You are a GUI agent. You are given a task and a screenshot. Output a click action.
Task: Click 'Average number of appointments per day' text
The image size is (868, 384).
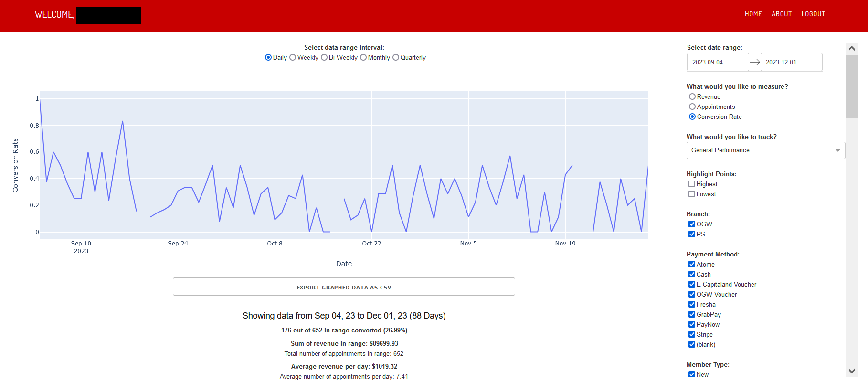coord(344,376)
